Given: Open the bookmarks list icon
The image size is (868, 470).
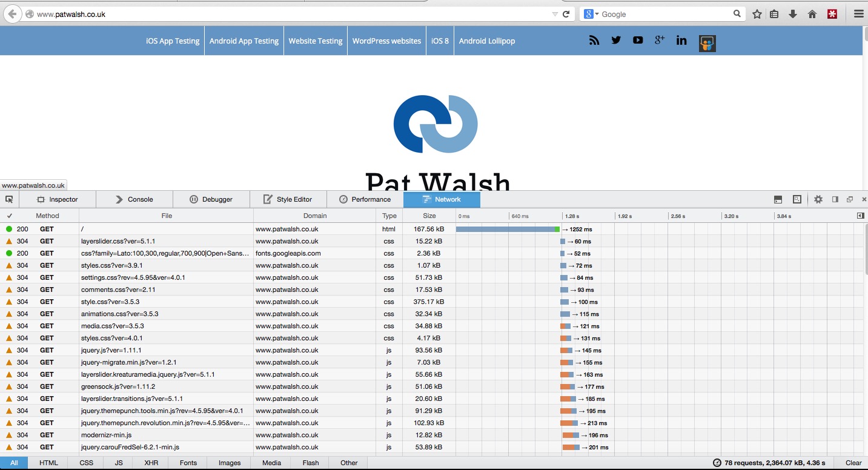Looking at the screenshot, I should (774, 14).
